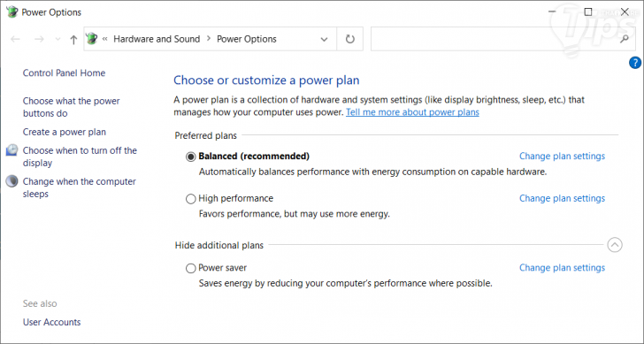Collapse additional plans with the chevron button
The image size is (644, 344).
615,245
